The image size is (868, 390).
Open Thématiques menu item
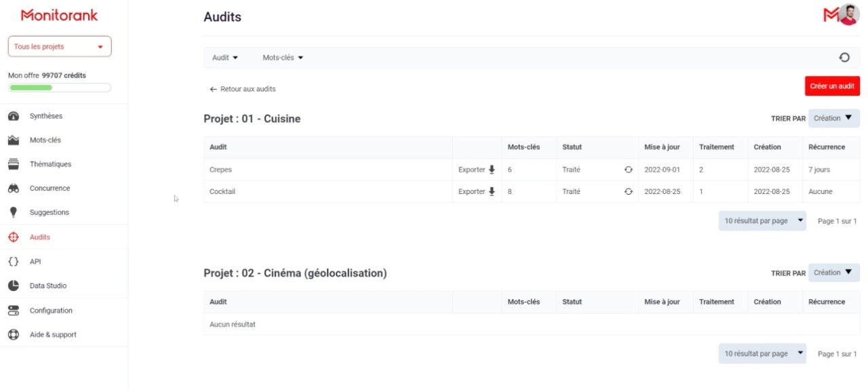50,164
